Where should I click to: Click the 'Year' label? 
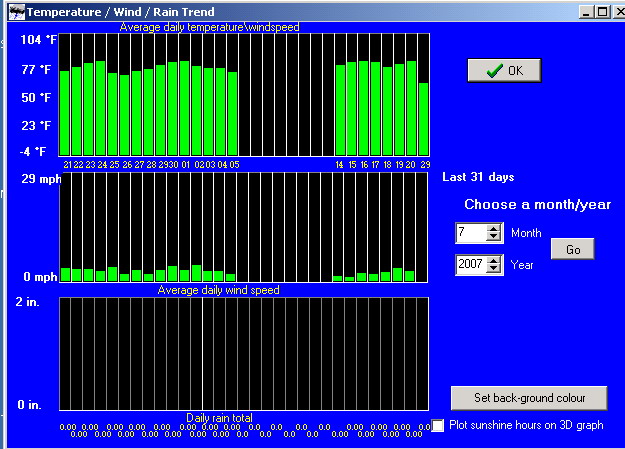(522, 265)
